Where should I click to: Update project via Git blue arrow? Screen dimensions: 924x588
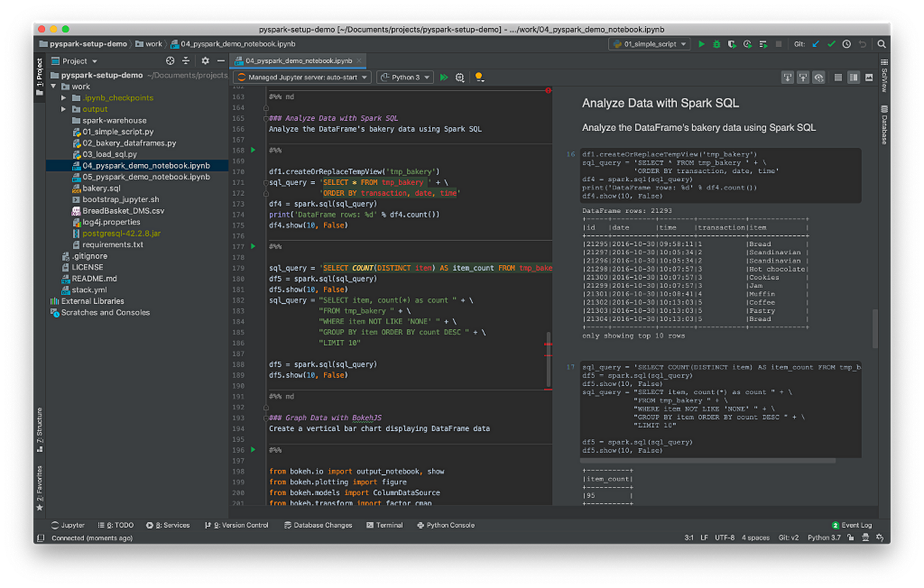pos(816,44)
